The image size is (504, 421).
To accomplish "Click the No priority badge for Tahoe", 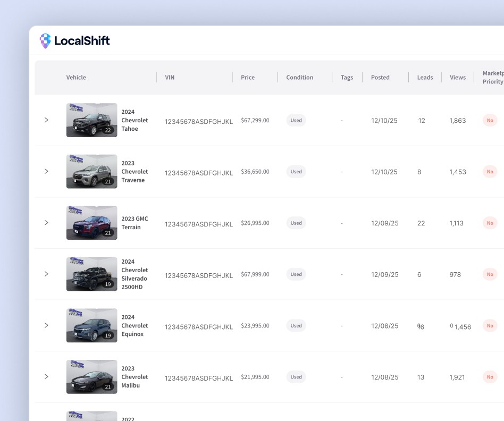I will click(x=490, y=120).
